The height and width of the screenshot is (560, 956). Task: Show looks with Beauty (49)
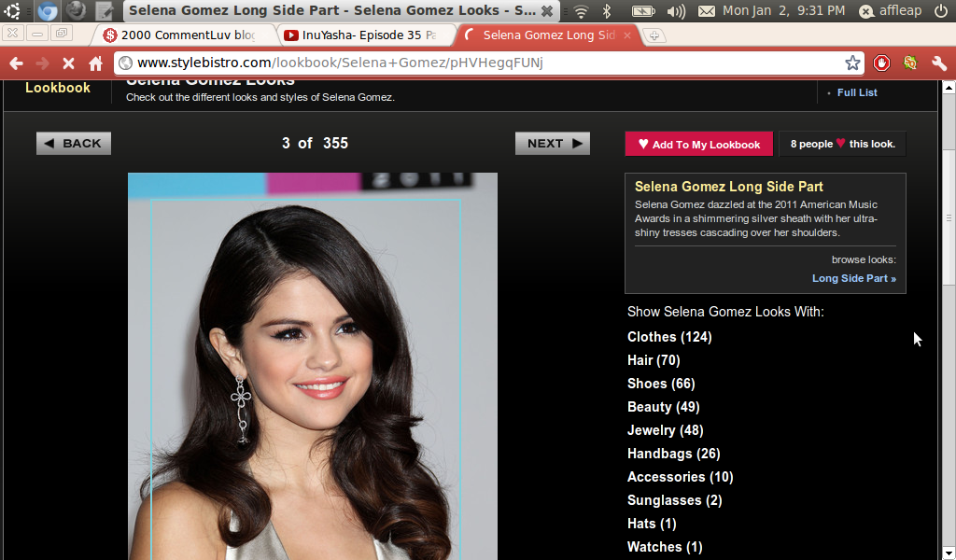(x=664, y=407)
